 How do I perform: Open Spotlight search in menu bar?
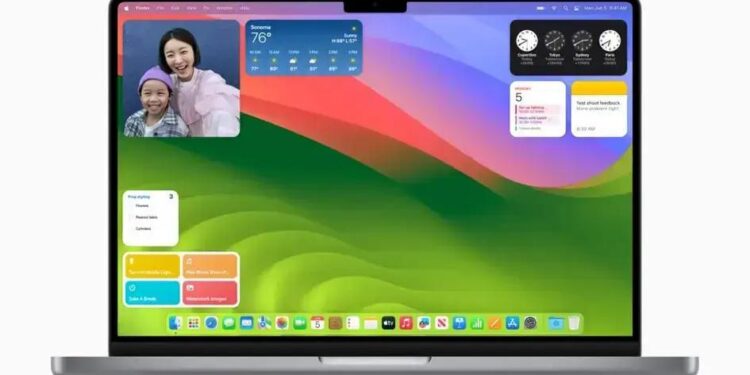pyautogui.click(x=565, y=8)
